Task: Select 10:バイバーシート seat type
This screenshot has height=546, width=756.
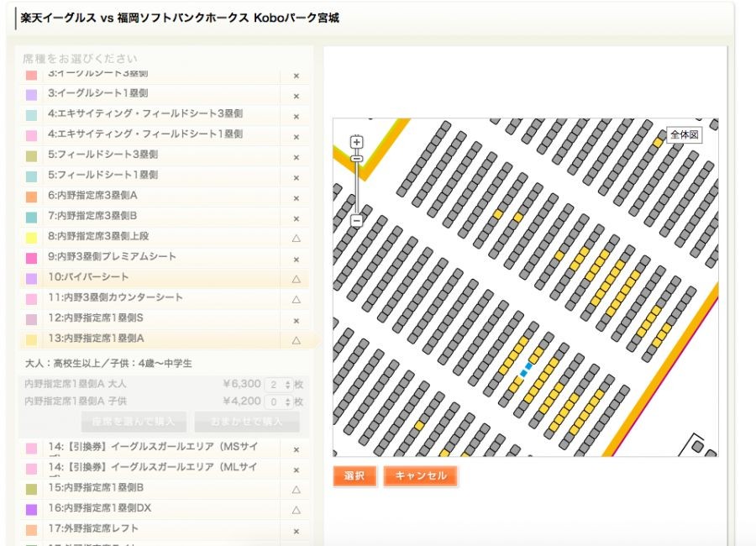Action: 165,277
